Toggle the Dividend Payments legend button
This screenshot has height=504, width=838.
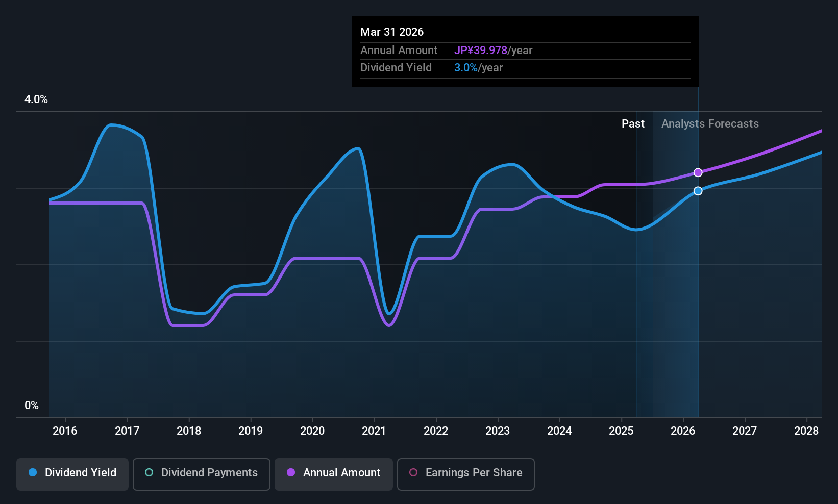pos(202,474)
